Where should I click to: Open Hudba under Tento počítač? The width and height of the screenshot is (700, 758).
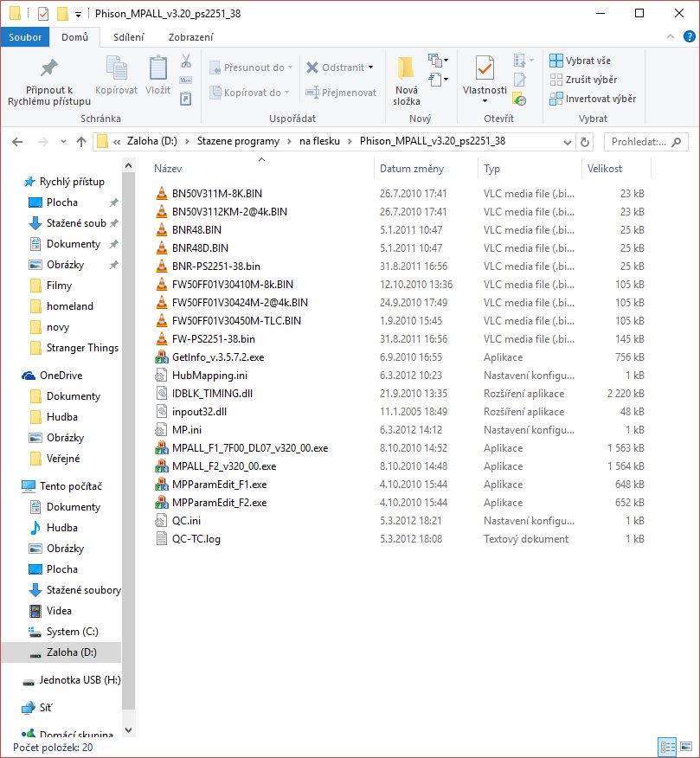[62, 528]
